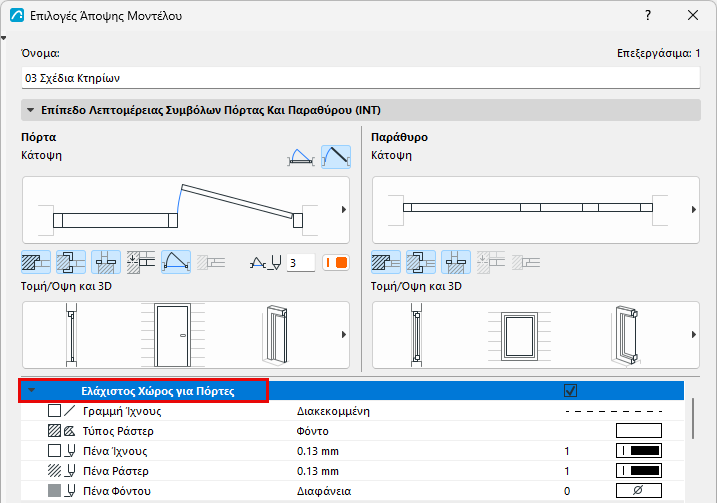Click the Παράθυρο section heading
This screenshot has width=717, height=503.
pos(400,137)
